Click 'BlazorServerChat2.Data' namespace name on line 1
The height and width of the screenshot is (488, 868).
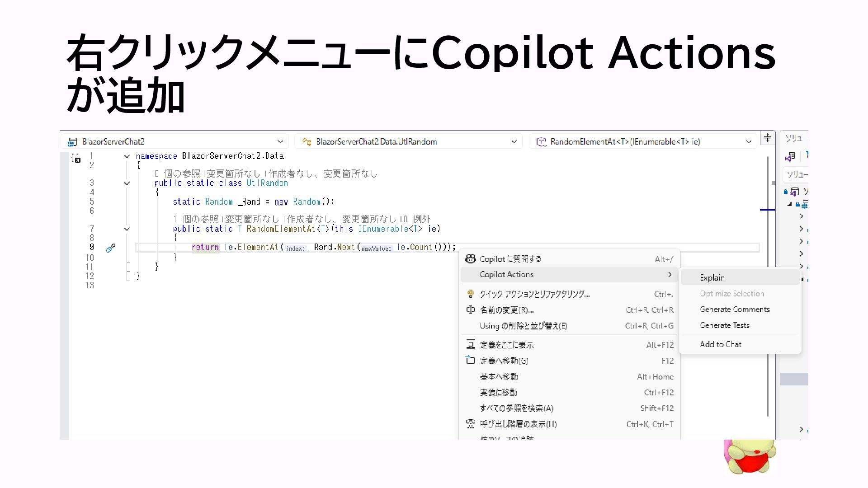(233, 156)
